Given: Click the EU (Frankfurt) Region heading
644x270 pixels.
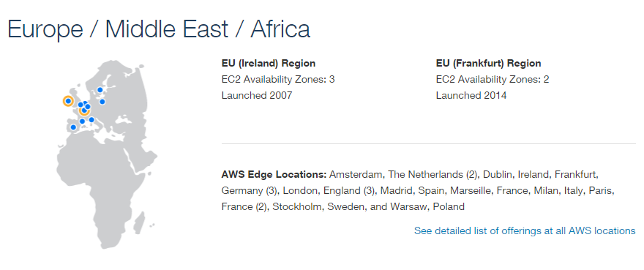Looking at the screenshot, I should coord(488,63).
